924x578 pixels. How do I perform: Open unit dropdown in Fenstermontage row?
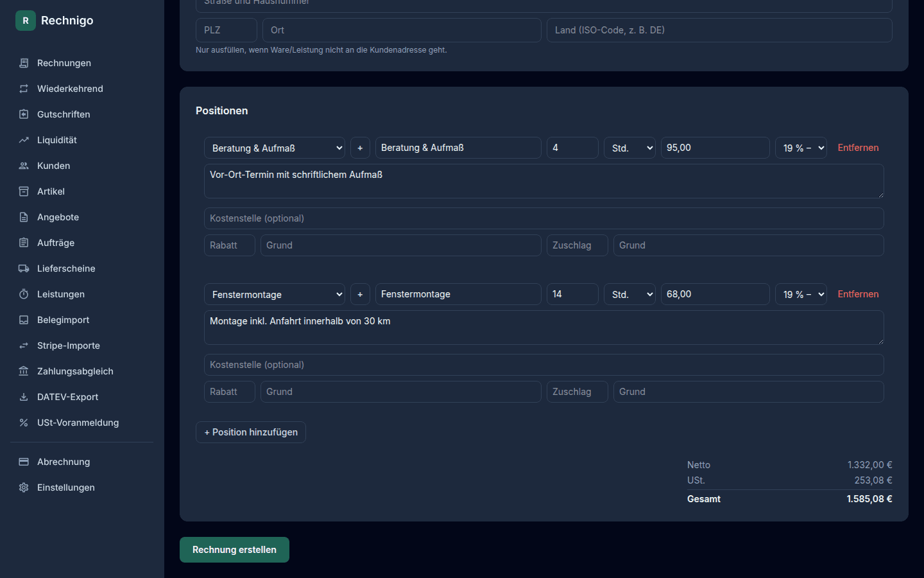[x=629, y=294]
